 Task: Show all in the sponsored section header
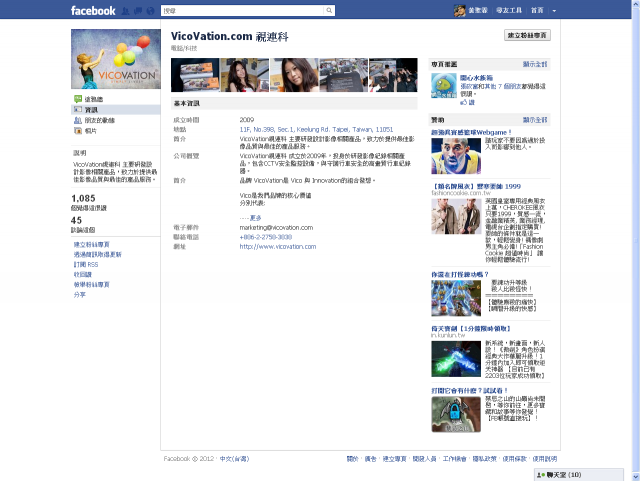[x=535, y=120]
